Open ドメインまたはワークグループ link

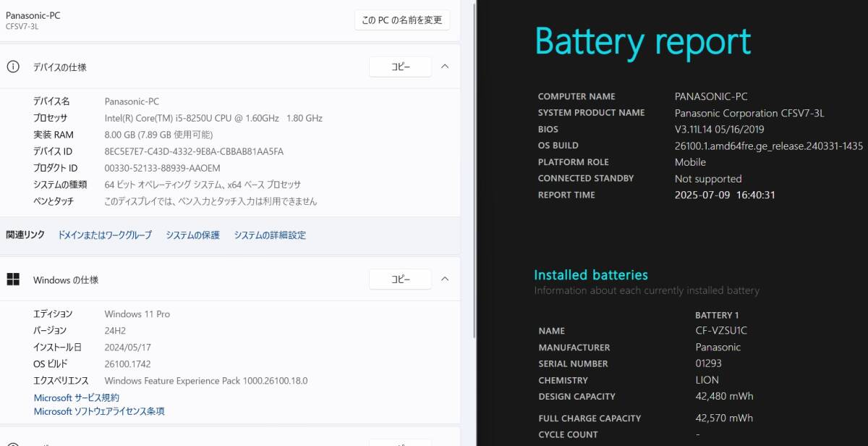pos(105,235)
